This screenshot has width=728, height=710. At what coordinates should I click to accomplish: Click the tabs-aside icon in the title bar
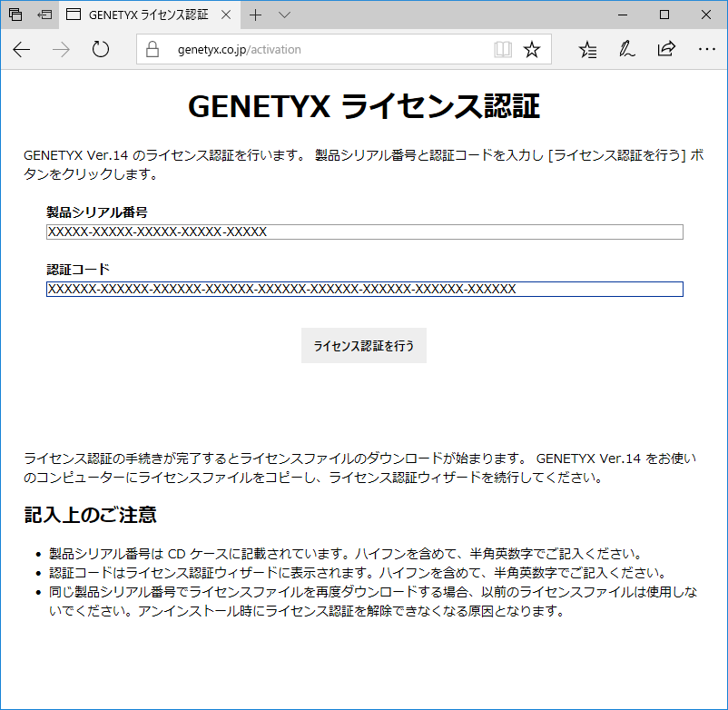(x=15, y=15)
